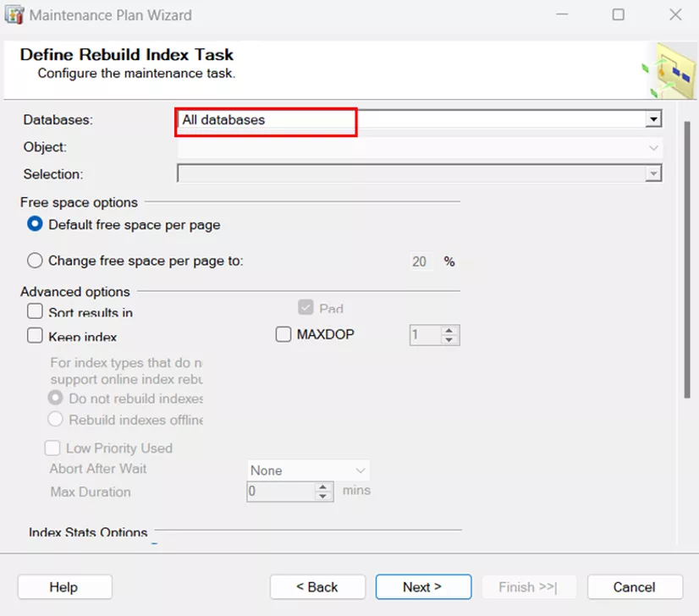Go to previous step with Back button
Image resolution: width=699 pixels, height=616 pixels.
[x=317, y=586]
